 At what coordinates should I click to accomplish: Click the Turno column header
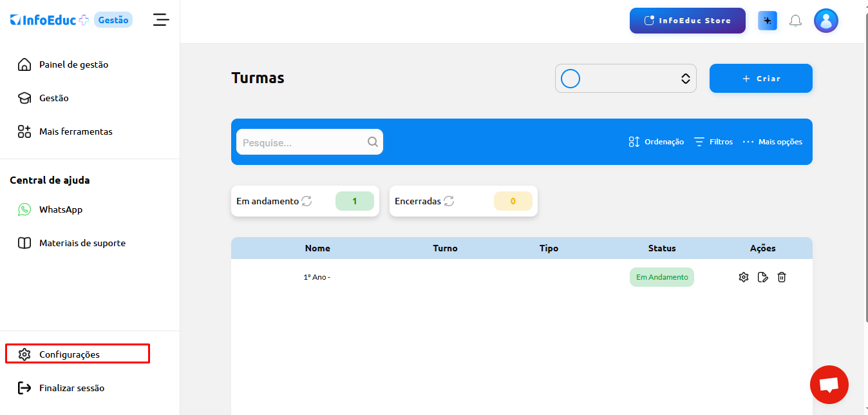point(446,248)
